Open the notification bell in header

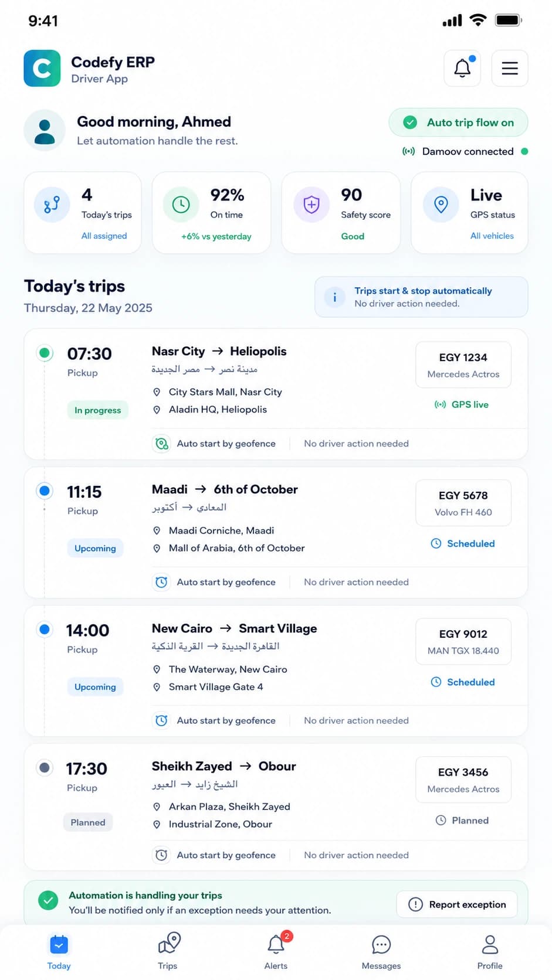tap(462, 68)
